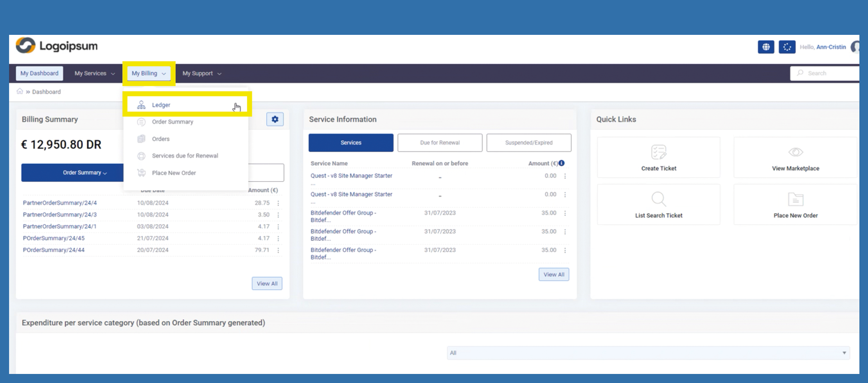Click the amount info icon in Service Information
The height and width of the screenshot is (383, 868).
click(561, 163)
